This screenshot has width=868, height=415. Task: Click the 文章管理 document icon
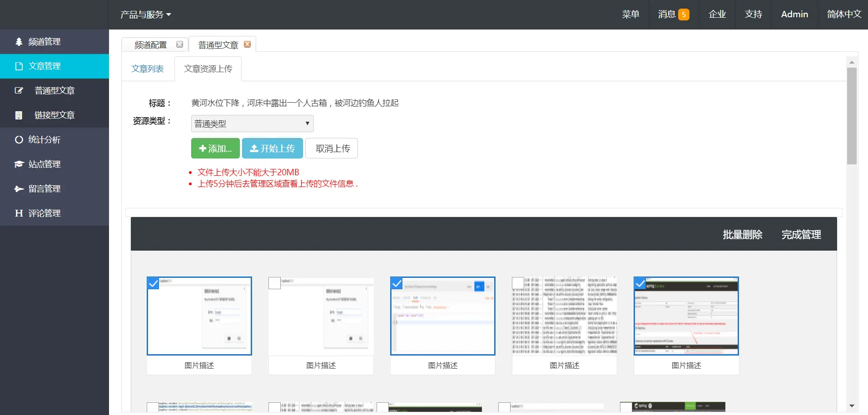pos(19,66)
